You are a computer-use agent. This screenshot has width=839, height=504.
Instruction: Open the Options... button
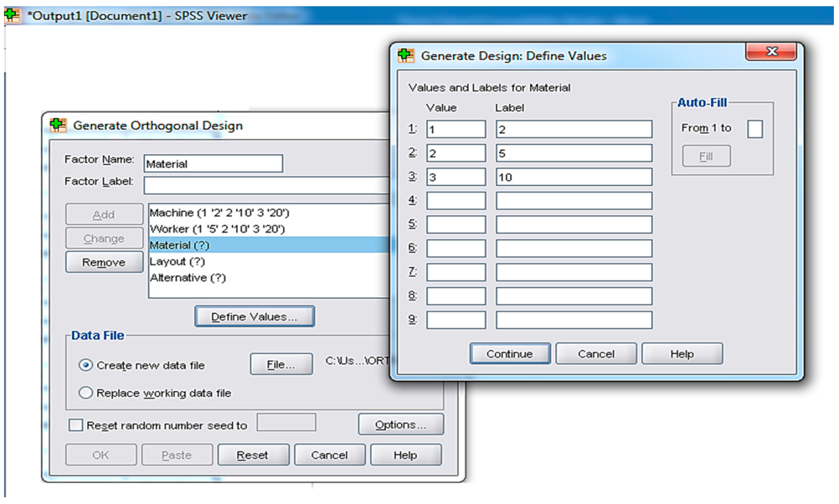tap(401, 424)
